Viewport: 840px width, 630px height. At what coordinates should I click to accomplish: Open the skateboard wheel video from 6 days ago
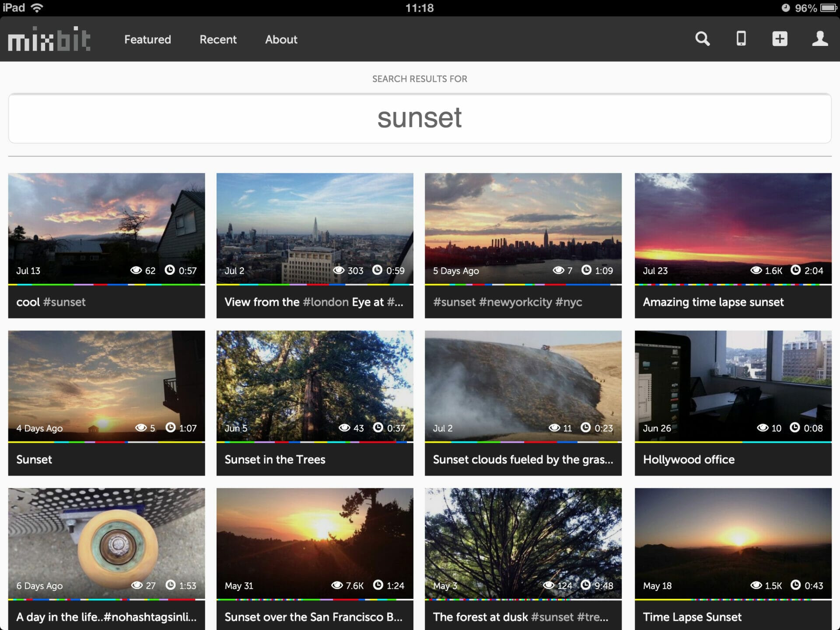tap(106, 542)
